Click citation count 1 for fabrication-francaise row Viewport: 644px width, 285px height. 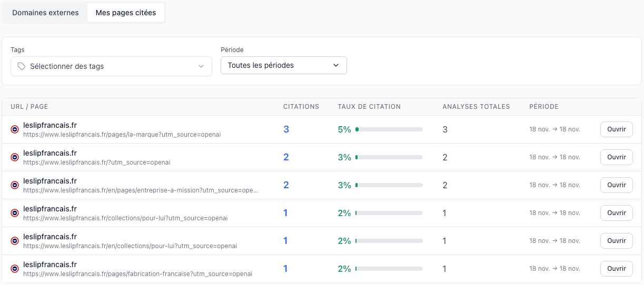point(285,269)
